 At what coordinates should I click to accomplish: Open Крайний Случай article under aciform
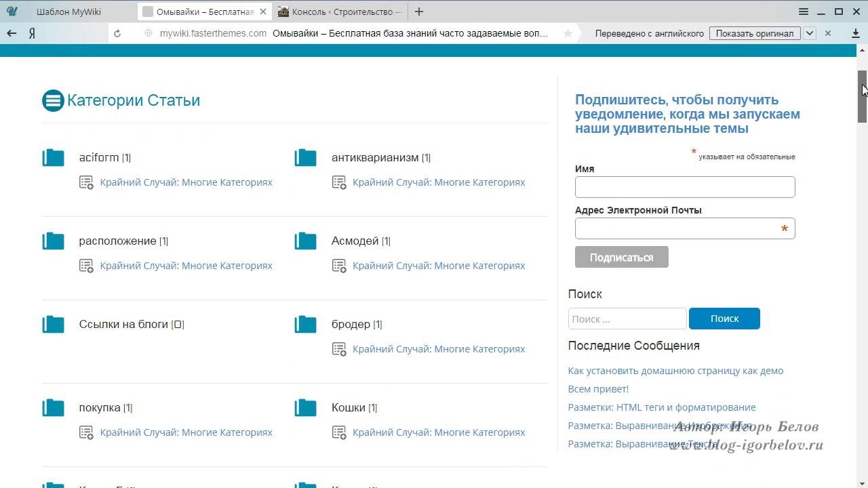pos(186,182)
